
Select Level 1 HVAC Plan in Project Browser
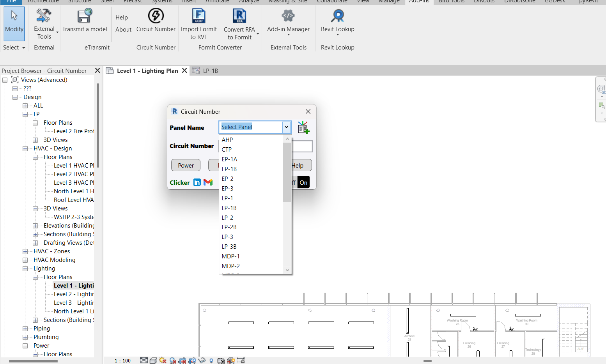(74, 166)
